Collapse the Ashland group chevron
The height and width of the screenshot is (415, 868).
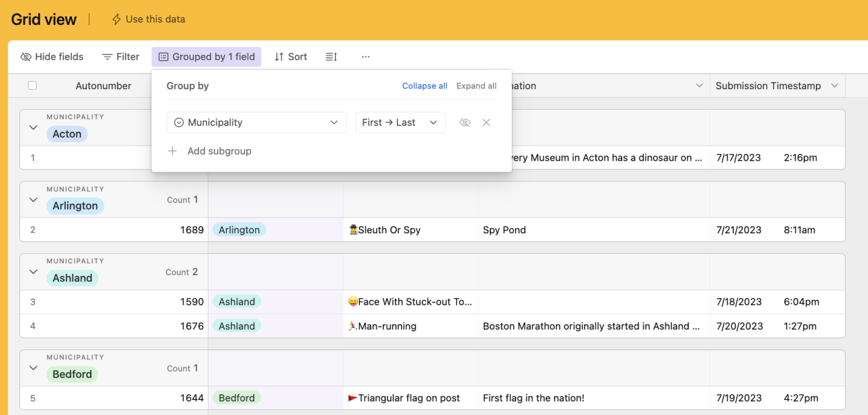click(33, 272)
